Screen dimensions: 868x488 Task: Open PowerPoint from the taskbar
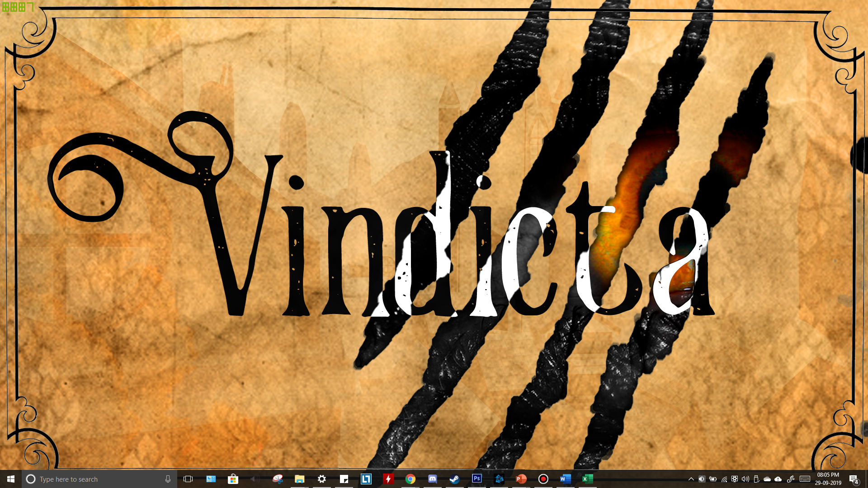[521, 479]
